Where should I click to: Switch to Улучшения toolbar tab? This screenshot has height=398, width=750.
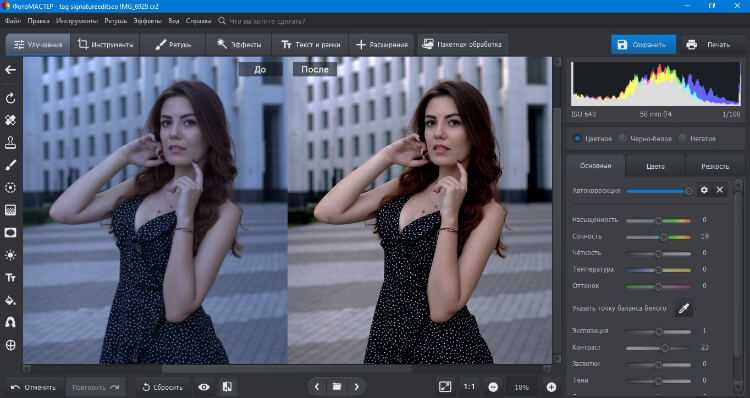pos(38,44)
